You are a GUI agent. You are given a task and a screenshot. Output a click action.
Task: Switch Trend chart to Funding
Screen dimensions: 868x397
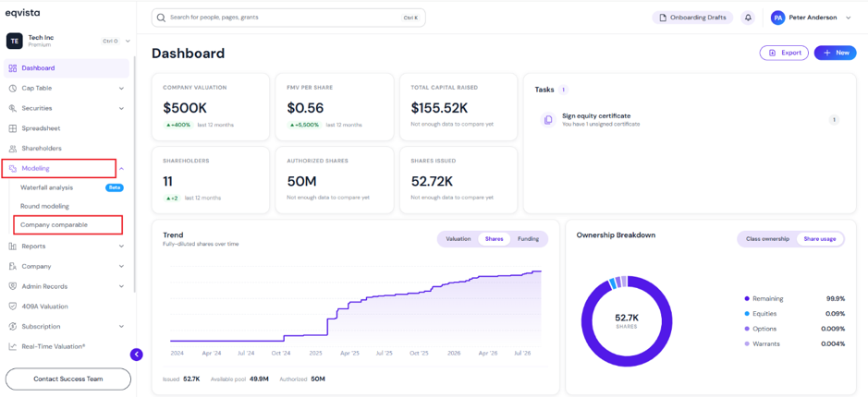528,239
